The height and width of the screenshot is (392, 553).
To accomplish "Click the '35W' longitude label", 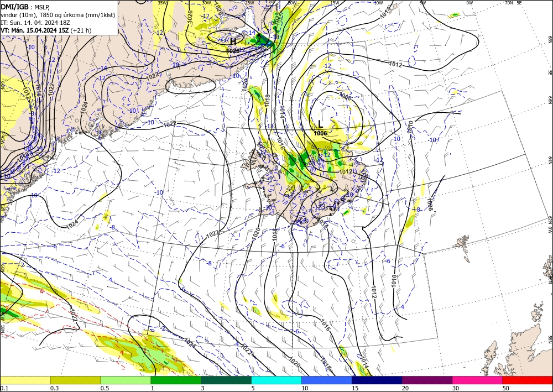I will (162, 3).
